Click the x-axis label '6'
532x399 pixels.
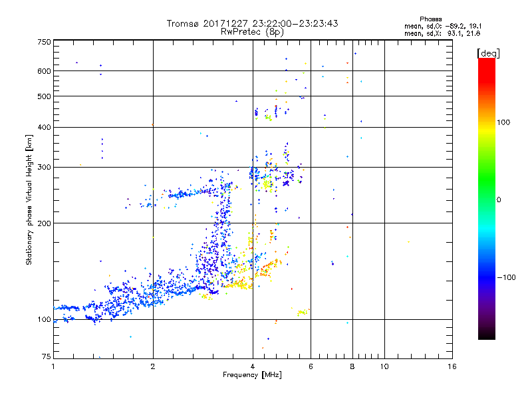pyautogui.click(x=311, y=366)
